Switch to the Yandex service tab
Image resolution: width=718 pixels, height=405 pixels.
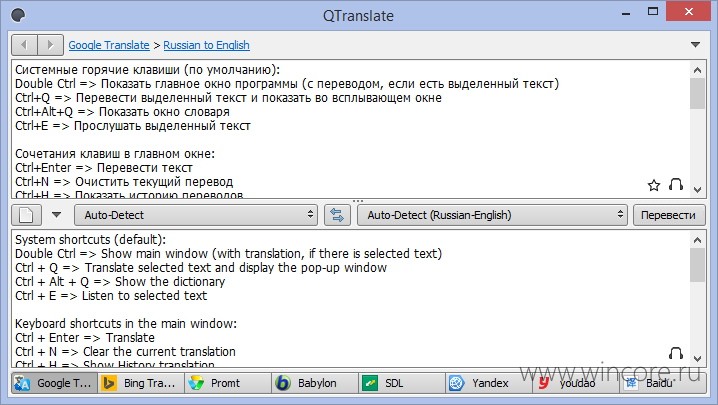click(x=489, y=383)
